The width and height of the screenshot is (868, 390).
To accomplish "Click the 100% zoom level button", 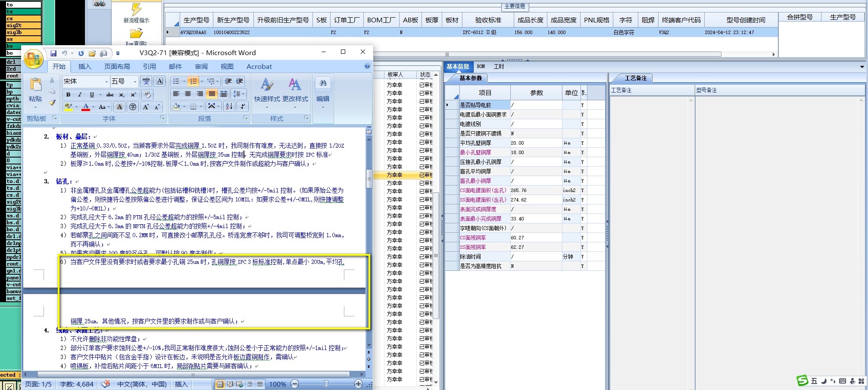I will pyautogui.click(x=278, y=384).
